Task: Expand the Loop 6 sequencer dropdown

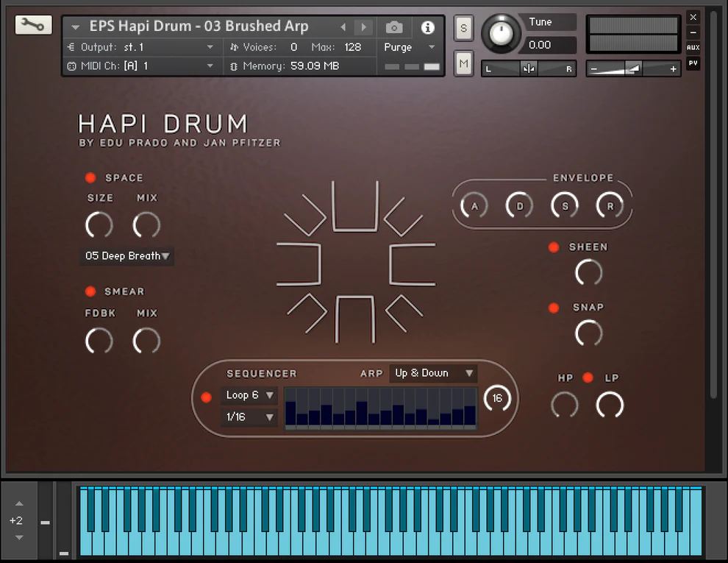Action: click(x=249, y=395)
